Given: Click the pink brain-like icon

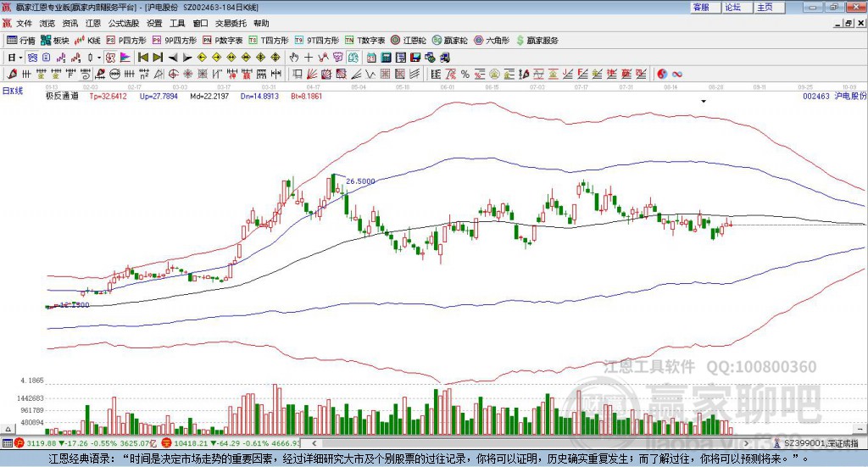Looking at the screenshot, I should pyautogui.click(x=338, y=57).
